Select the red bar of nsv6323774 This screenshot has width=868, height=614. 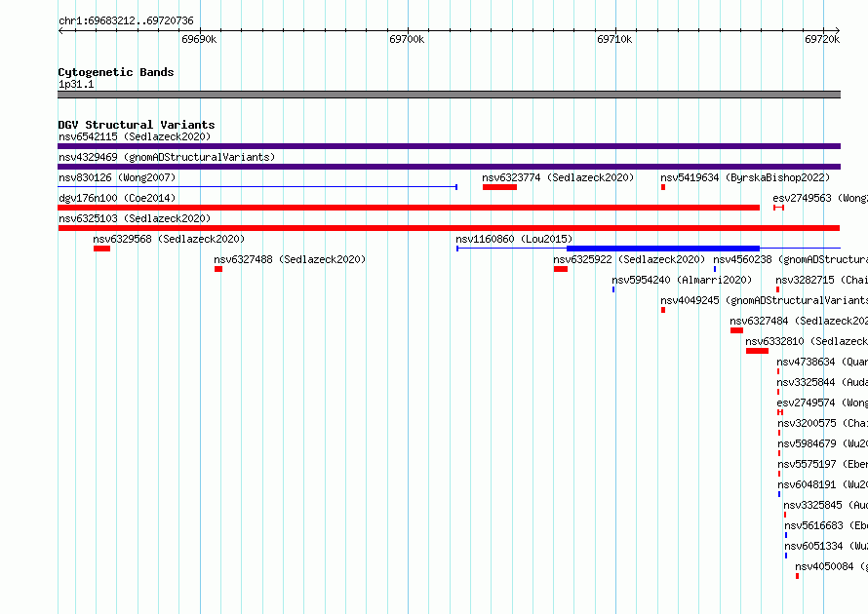499,187
